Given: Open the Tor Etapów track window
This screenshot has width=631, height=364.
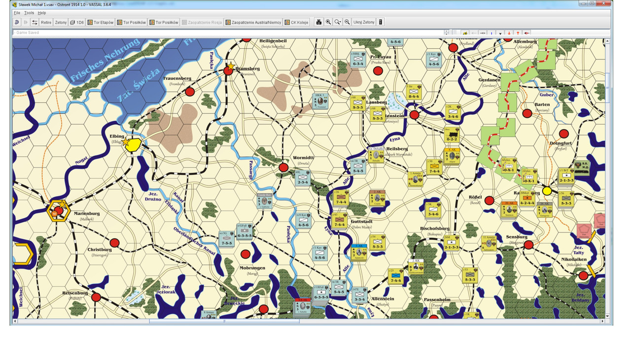Looking at the screenshot, I should 101,22.
